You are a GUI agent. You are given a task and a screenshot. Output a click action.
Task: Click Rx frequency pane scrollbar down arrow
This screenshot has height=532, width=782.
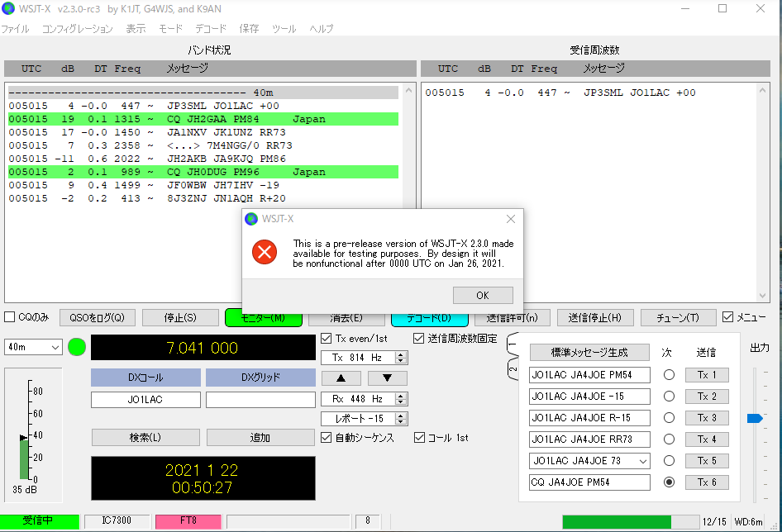coord(762,296)
